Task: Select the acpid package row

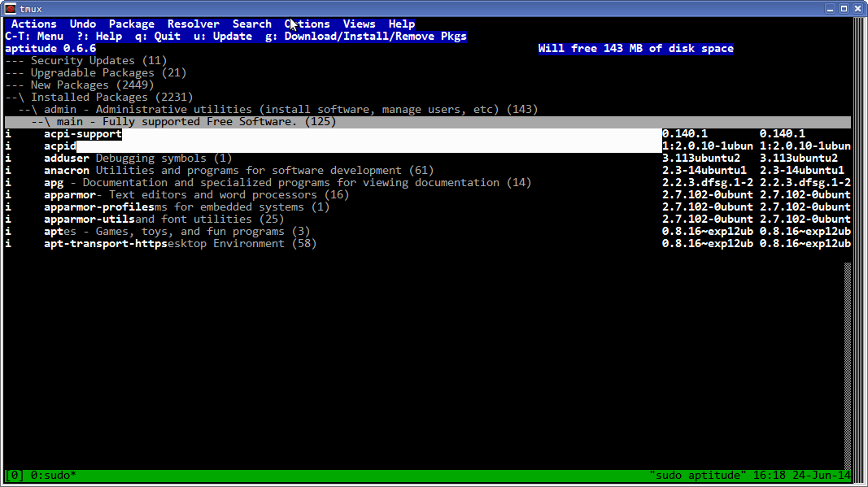Action: [x=427, y=146]
